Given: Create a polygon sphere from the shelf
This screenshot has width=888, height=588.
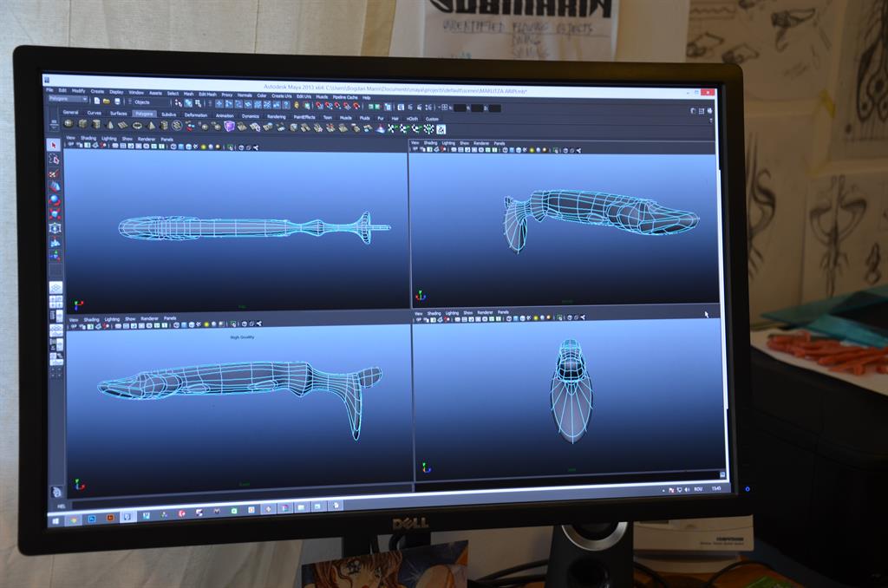Looking at the screenshot, I should click(68, 123).
